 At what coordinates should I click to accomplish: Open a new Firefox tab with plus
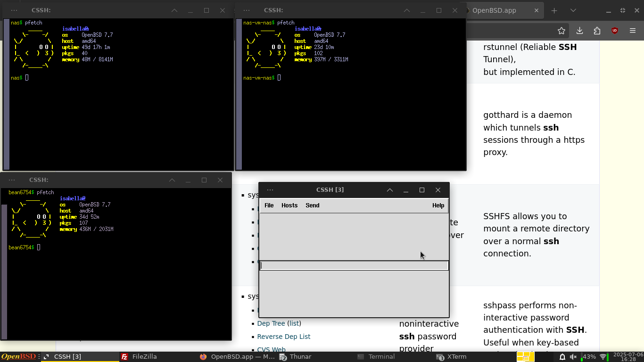pyautogui.click(x=554, y=10)
